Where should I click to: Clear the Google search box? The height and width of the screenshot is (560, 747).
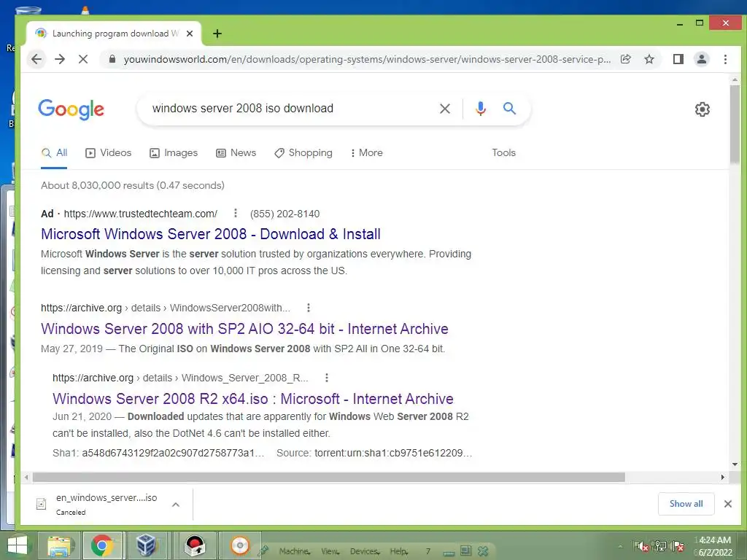coord(445,109)
